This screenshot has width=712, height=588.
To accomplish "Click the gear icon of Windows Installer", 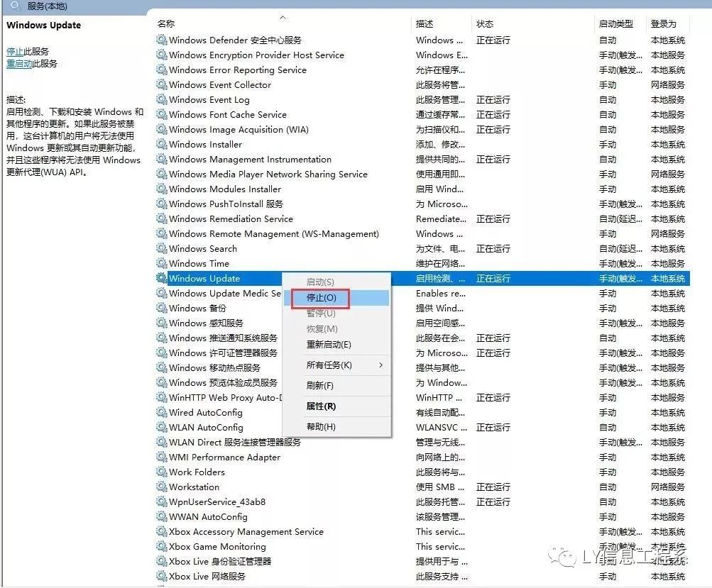I will point(161,144).
